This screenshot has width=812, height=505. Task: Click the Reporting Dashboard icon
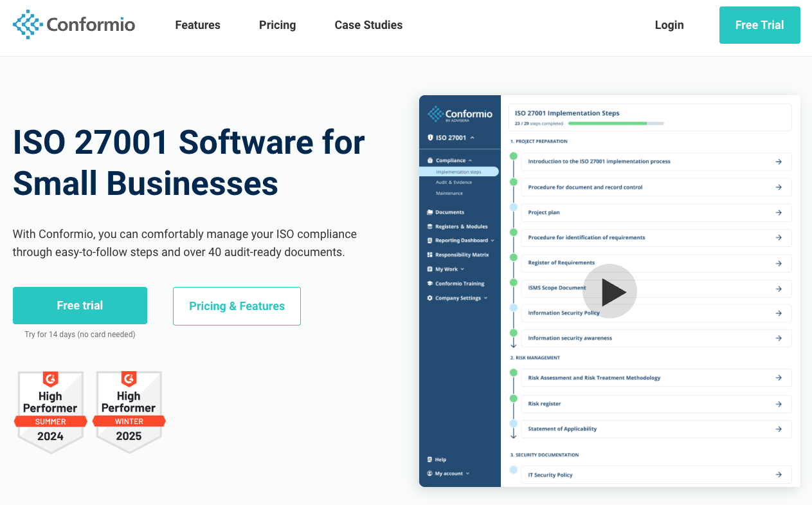point(430,241)
